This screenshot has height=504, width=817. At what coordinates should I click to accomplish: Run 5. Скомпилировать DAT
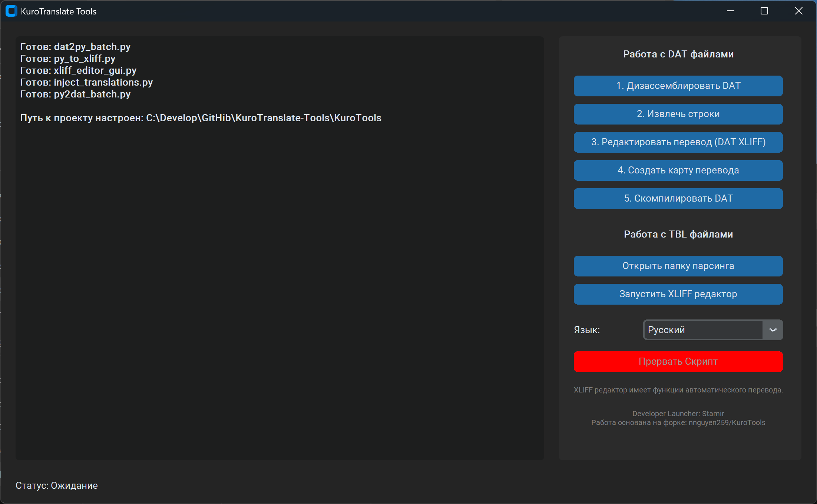[x=678, y=199]
